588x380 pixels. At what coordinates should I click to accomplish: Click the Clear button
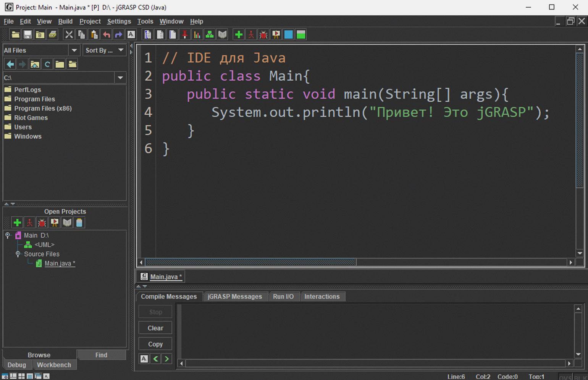pyautogui.click(x=155, y=328)
